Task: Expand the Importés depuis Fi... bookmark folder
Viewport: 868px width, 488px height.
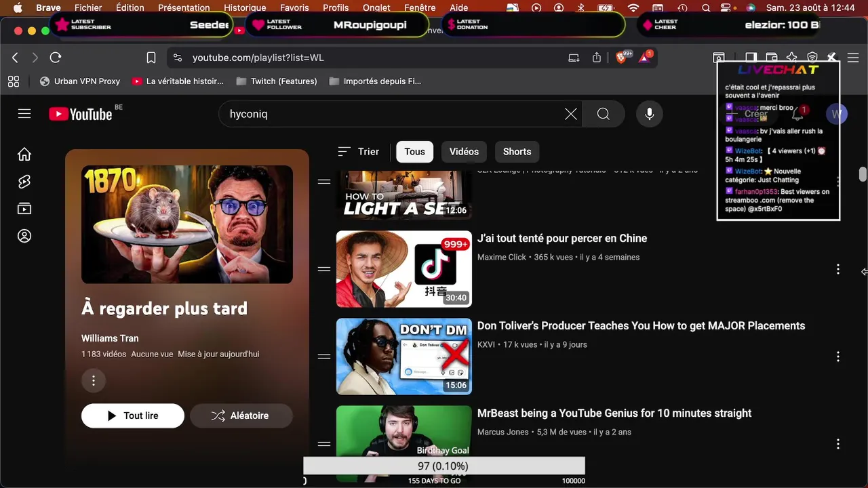Action: tap(374, 81)
